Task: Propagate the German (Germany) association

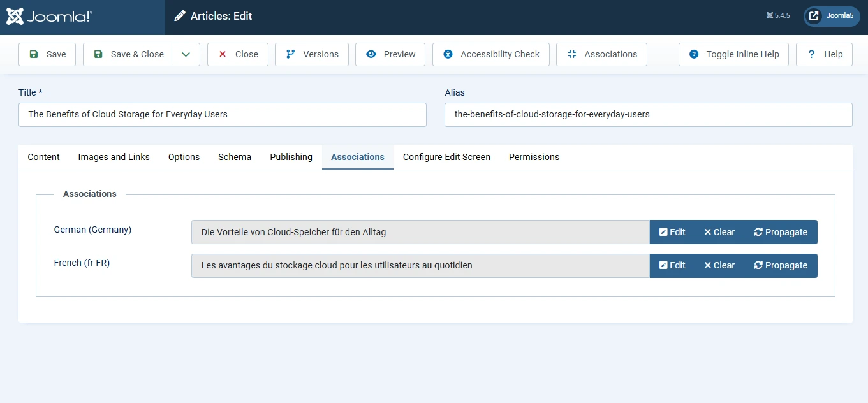Action: click(781, 232)
